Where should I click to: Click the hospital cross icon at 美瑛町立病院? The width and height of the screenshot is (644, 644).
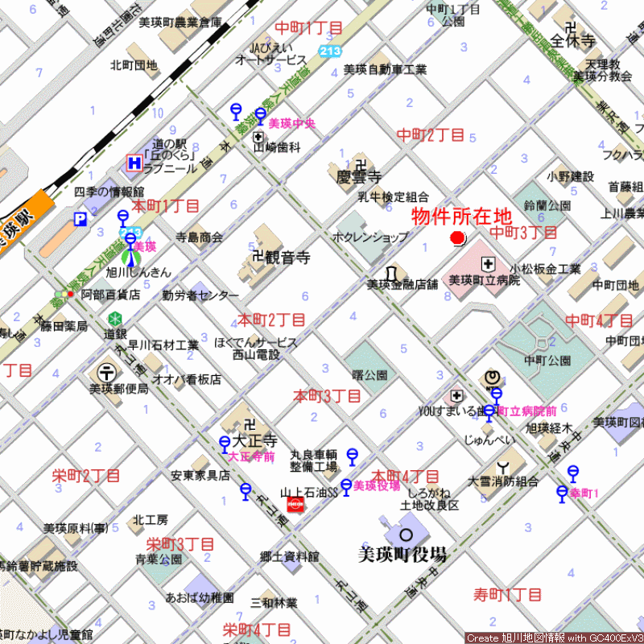(x=488, y=264)
